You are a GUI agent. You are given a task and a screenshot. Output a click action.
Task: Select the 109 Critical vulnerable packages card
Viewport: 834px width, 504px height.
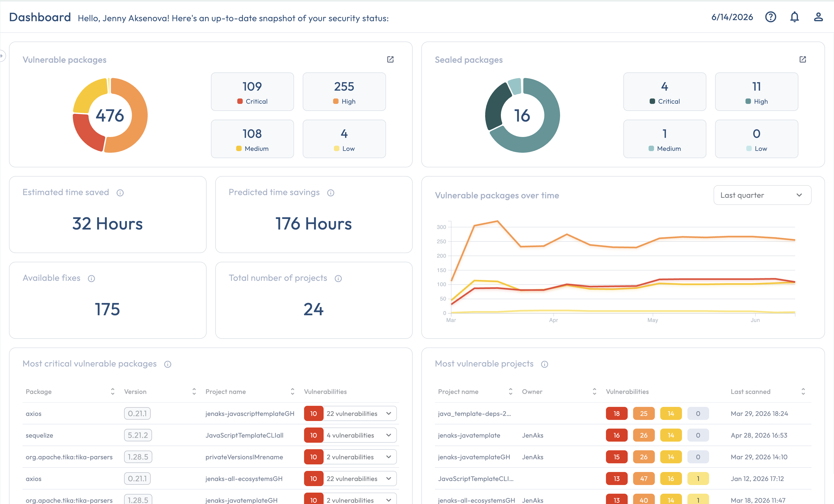pos(252,92)
